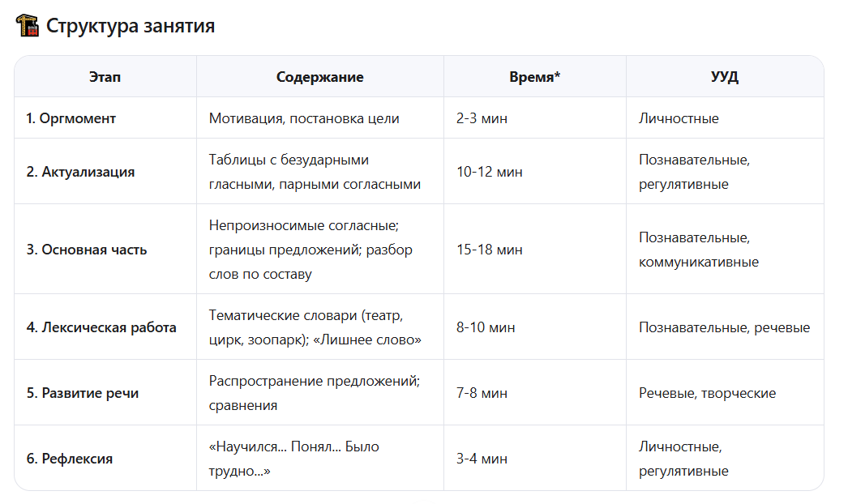Click the "Структура занятия" heading

(131, 25)
